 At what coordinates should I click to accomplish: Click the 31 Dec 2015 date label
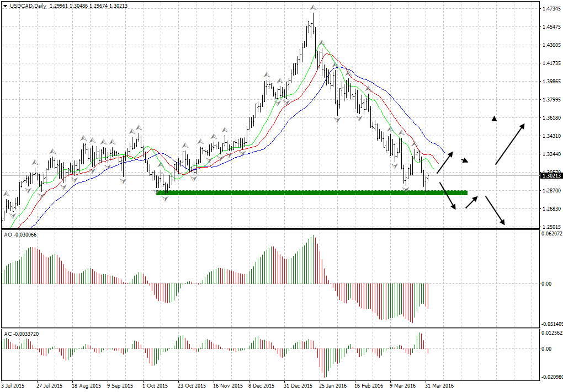299,386
